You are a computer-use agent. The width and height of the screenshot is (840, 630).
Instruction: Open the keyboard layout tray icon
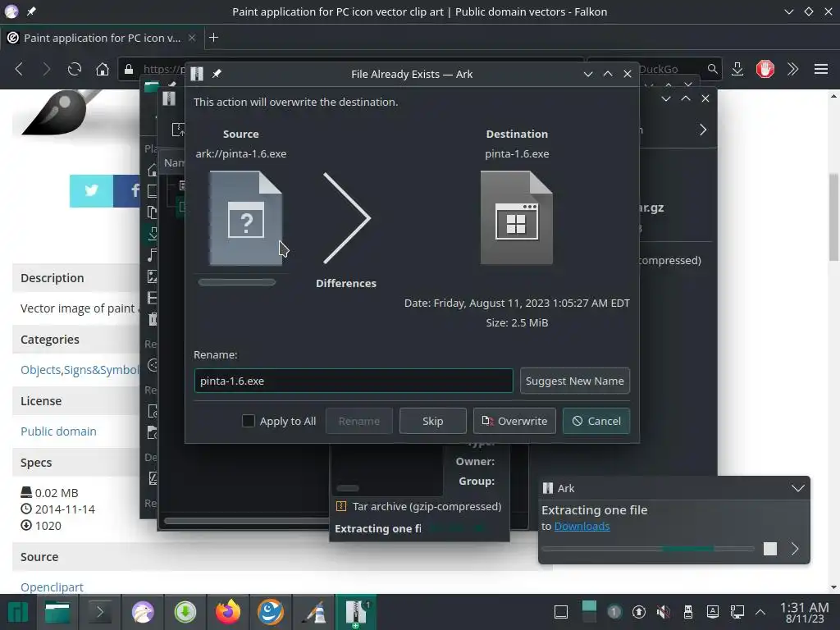coord(713,612)
